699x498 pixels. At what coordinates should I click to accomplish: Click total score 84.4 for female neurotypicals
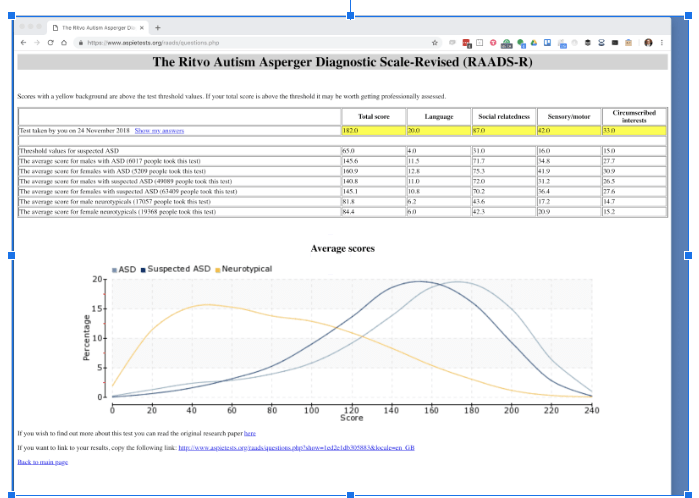pyautogui.click(x=374, y=212)
